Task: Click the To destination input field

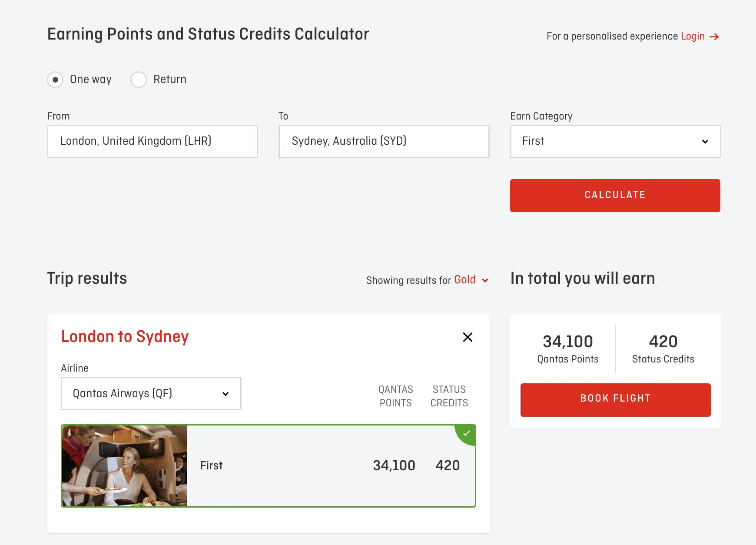Action: coord(384,142)
